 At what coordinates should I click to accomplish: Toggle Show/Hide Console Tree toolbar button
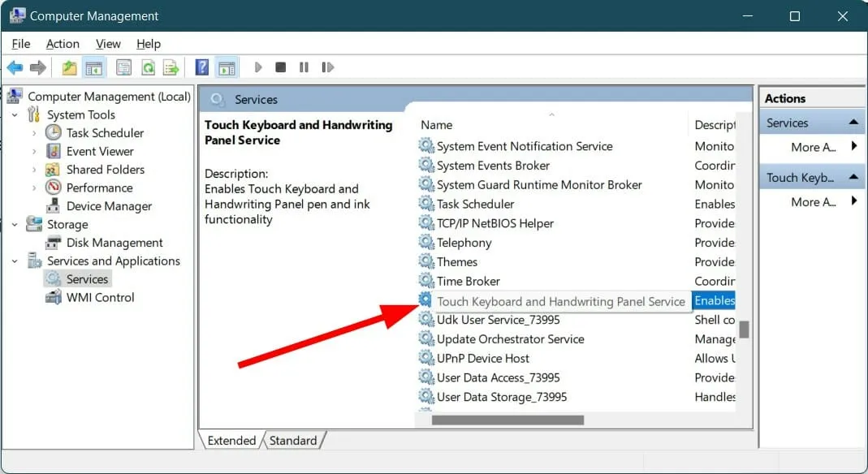94,67
